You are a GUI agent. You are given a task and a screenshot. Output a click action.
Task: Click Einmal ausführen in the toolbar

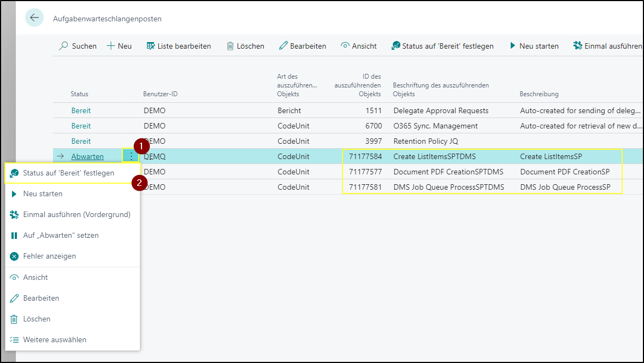point(608,46)
